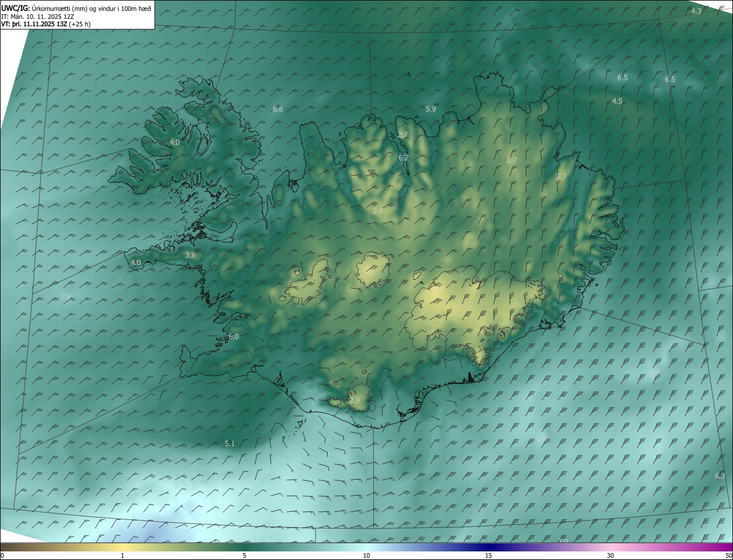Click the "VT: þri. 11.11.2025 13Z (+25 h)" line
This screenshot has width=733, height=560.
tap(46, 24)
